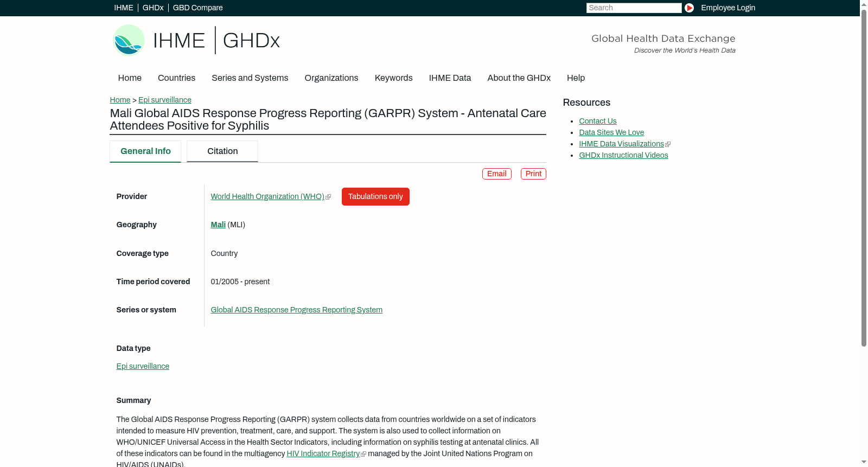The image size is (868, 467).
Task: Click the Resources heading
Action: coord(586,103)
